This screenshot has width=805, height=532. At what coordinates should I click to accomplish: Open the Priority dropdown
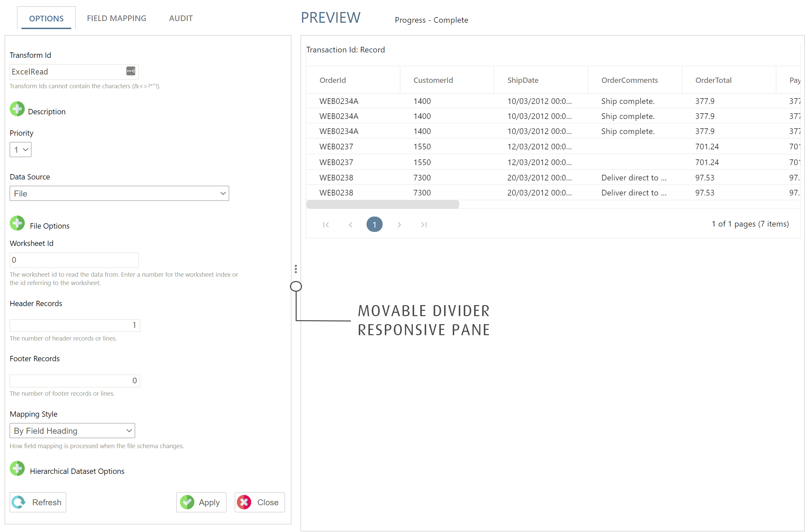[x=21, y=150]
